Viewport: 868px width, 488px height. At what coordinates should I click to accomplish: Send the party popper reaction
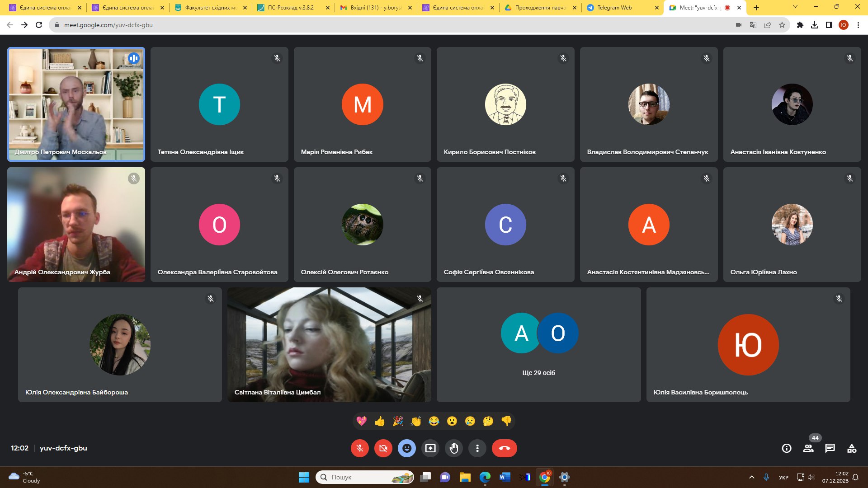398,421
